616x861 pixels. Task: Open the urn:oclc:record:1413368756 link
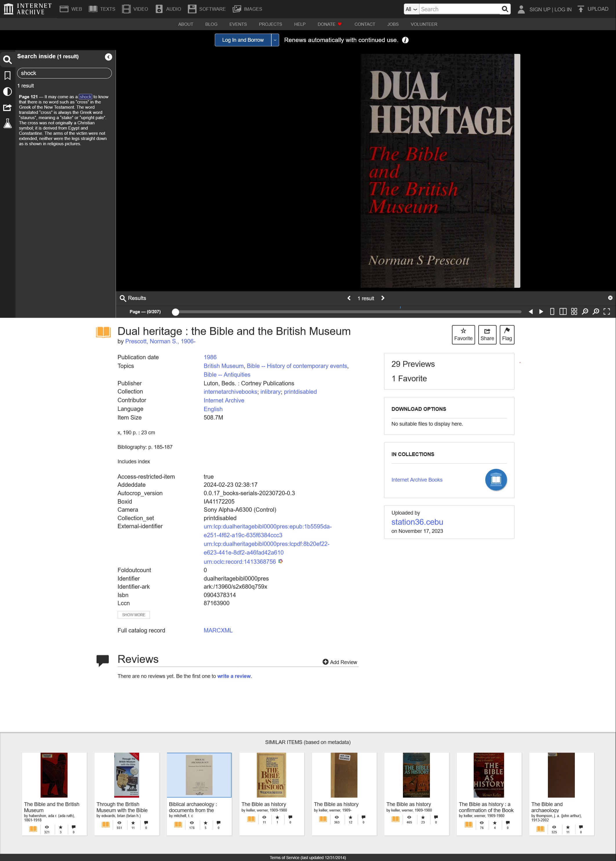[x=240, y=561]
